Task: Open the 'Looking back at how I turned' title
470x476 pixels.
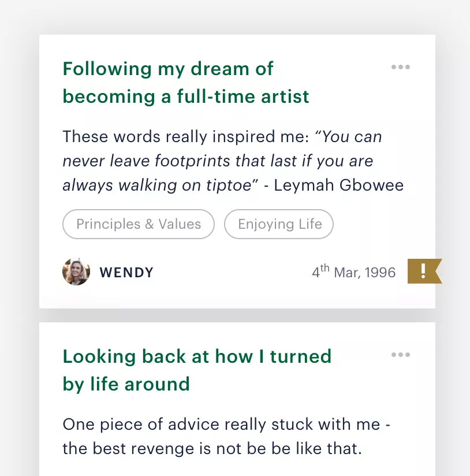Action: click(x=197, y=356)
